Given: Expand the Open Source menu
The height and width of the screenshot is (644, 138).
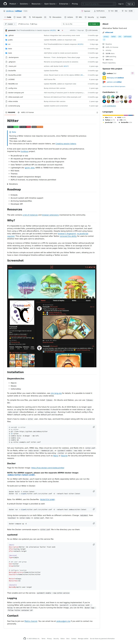Looking at the screenshot, I should pyautogui.click(x=51, y=4).
